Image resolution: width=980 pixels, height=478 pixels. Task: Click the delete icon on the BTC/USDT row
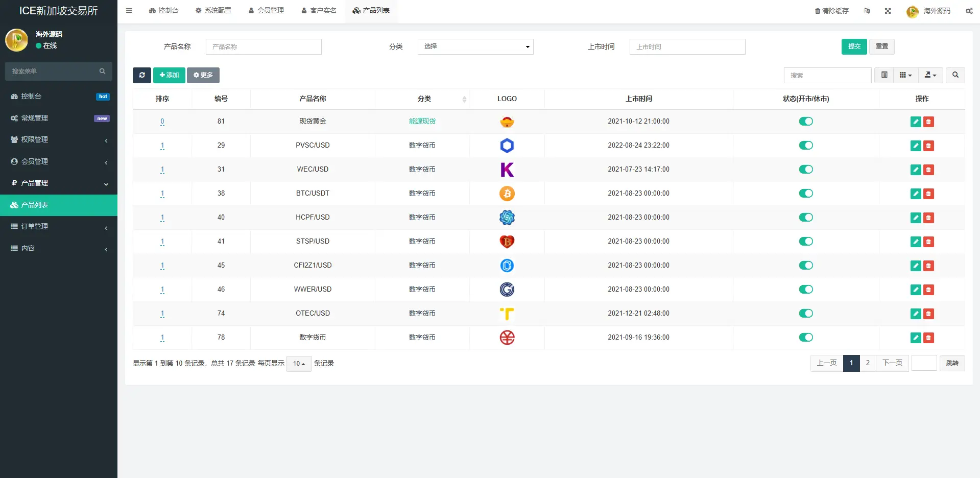point(929,194)
